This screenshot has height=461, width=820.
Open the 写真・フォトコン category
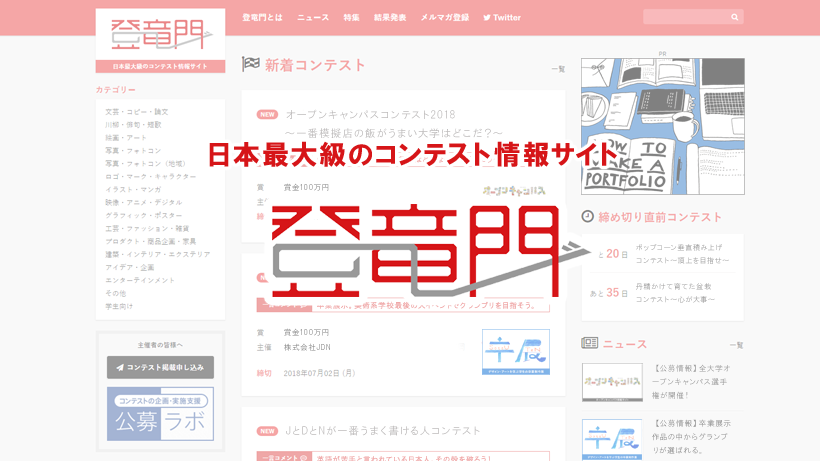133,151
